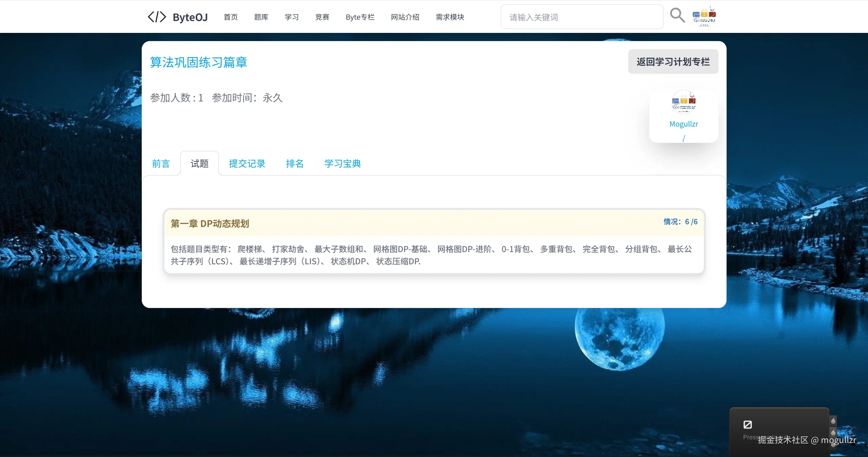
Task: Open Byte专栏 in the navbar
Action: (360, 17)
